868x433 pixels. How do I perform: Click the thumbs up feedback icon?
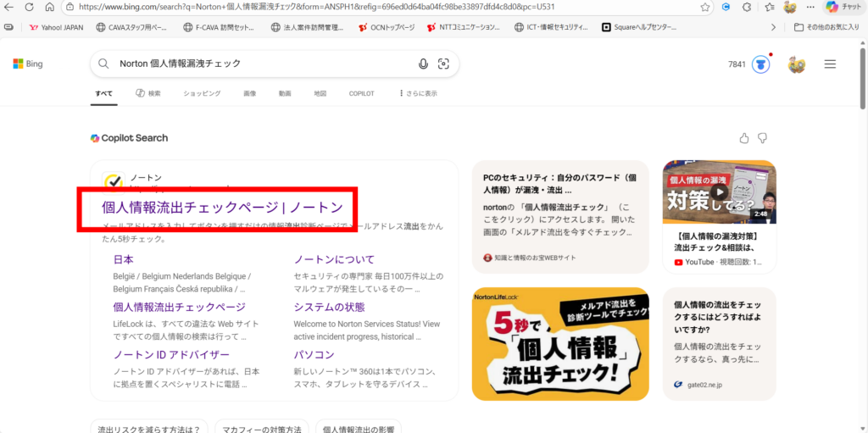click(744, 138)
